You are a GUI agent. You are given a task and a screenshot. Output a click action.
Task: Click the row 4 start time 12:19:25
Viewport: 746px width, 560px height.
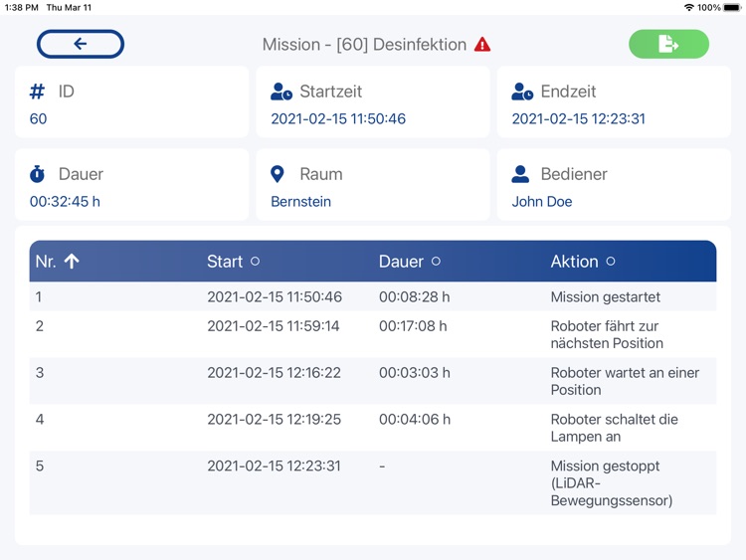[275, 419]
